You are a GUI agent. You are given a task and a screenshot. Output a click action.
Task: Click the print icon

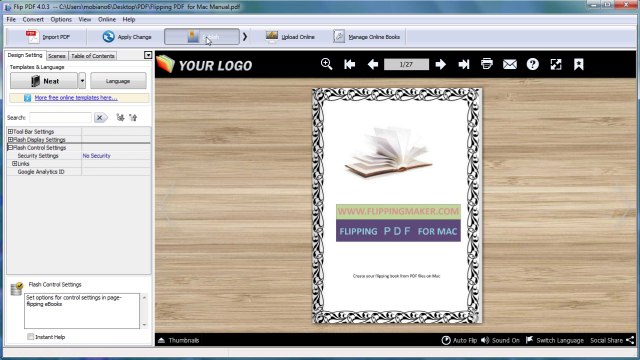tap(487, 64)
